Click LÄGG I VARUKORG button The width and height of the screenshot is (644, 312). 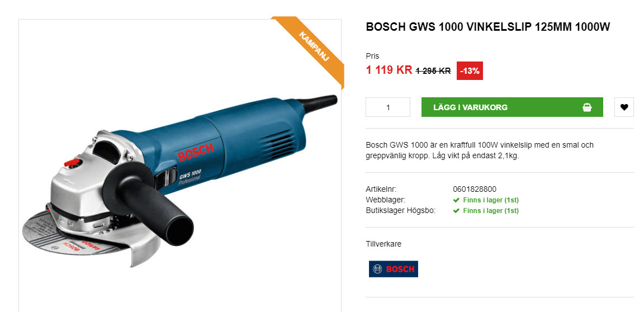(x=512, y=107)
